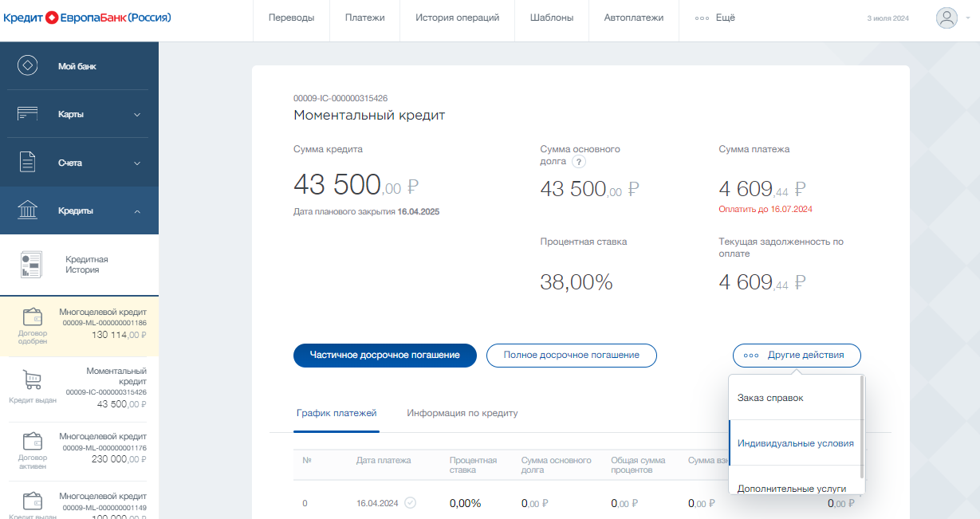Click the Карты card icon in sidebar
This screenshot has height=519, width=980.
[28, 114]
